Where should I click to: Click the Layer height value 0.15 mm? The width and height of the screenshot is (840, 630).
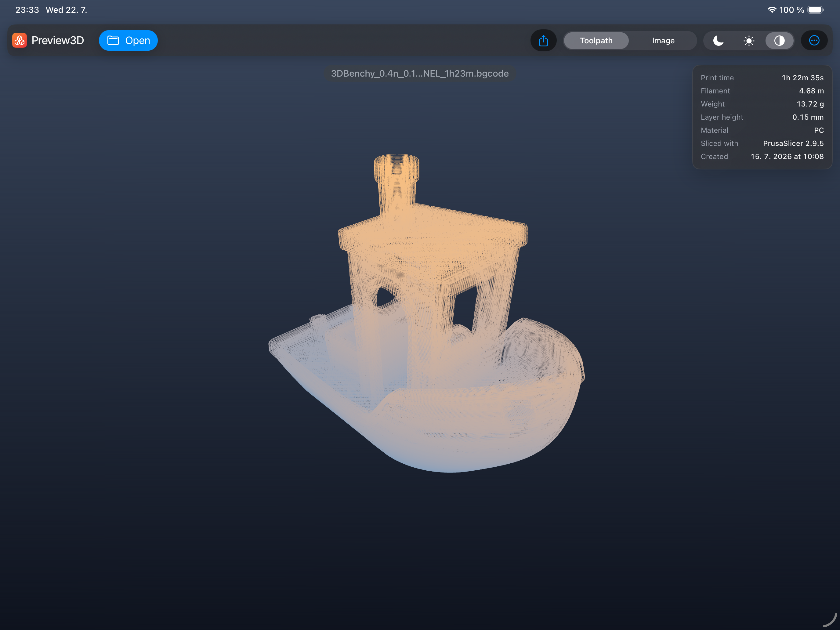[808, 117]
